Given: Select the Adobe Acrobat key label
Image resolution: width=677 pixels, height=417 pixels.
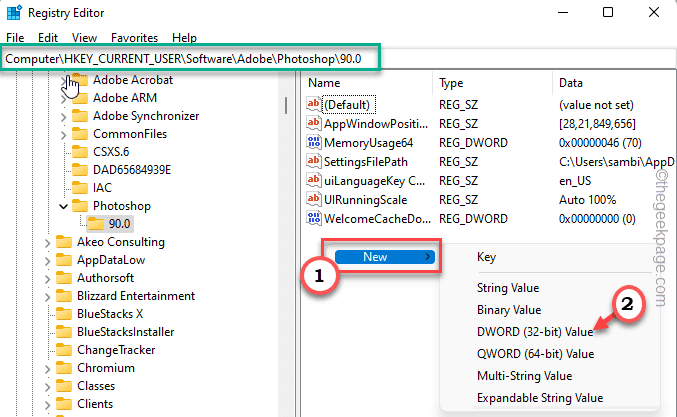Looking at the screenshot, I should tap(133, 80).
